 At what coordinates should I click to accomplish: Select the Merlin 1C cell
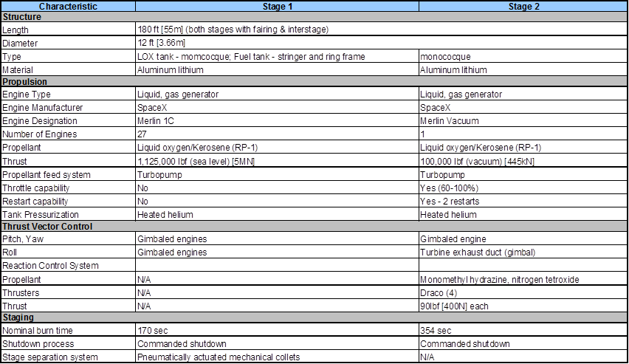(277, 121)
